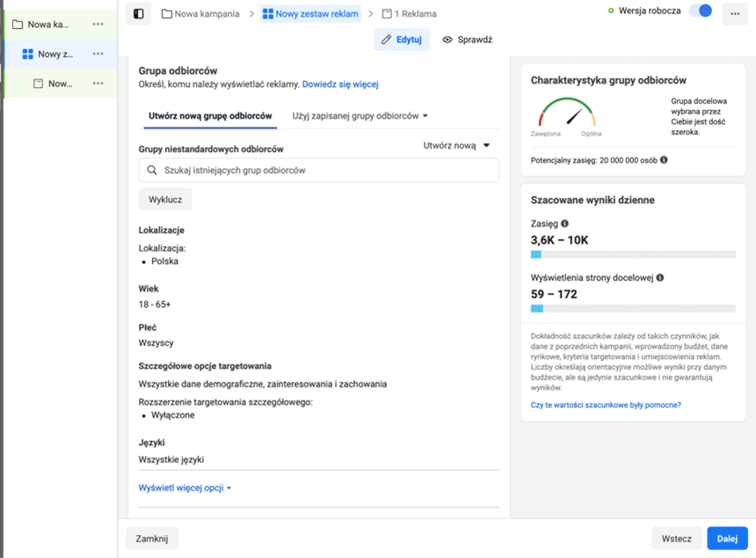
Task: Click the 59 – 172 views value
Action: 554,293
